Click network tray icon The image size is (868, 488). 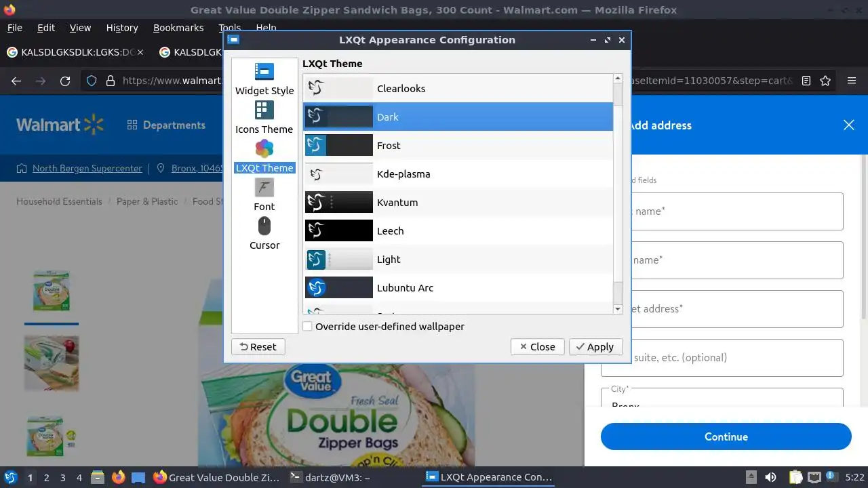pos(814,478)
